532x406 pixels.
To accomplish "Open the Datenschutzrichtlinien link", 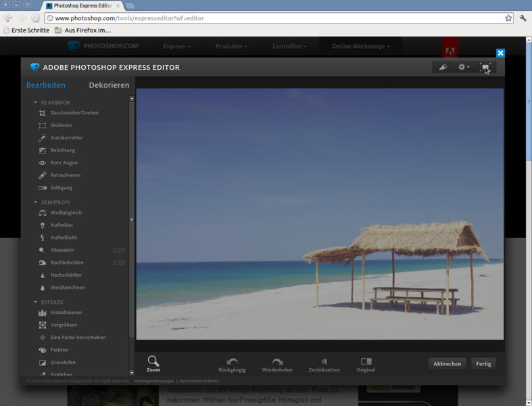I will pos(199,381).
